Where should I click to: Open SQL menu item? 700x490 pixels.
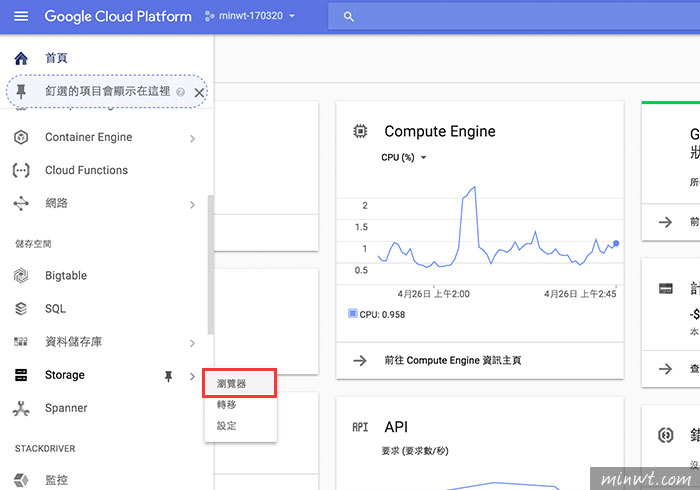(55, 309)
